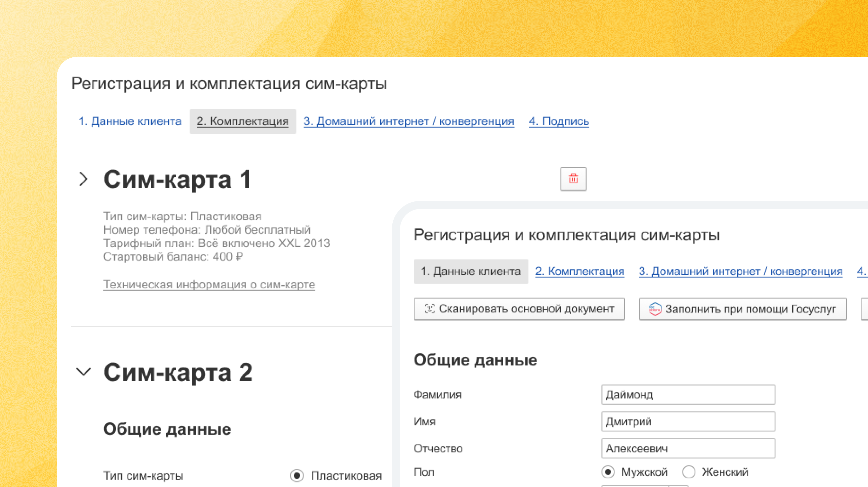
Task: Click text Тарифный план: Всё включено XXL 2013
Action: [216, 243]
